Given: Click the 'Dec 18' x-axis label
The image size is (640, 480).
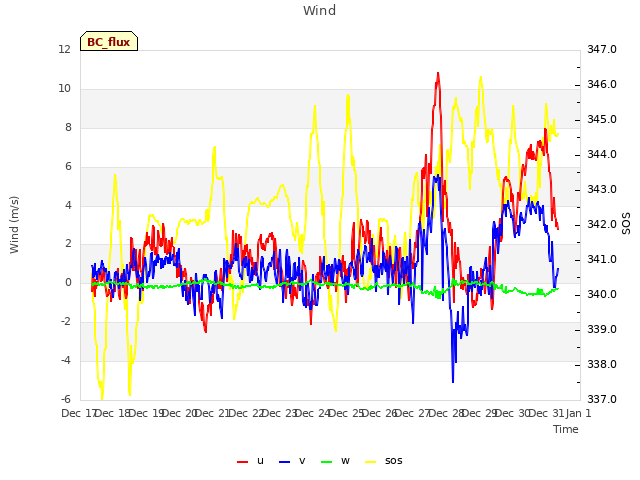Looking at the screenshot, I should pos(112,413).
